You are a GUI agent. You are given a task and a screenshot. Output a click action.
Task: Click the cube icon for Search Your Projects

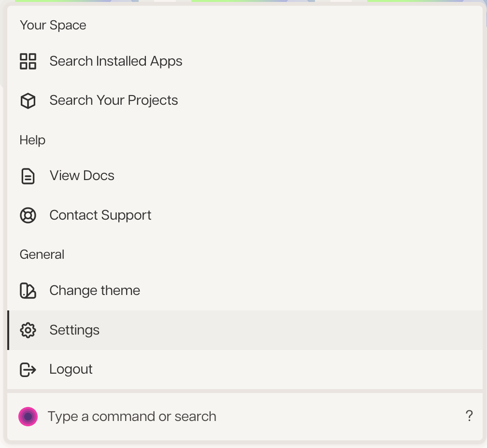pyautogui.click(x=28, y=100)
